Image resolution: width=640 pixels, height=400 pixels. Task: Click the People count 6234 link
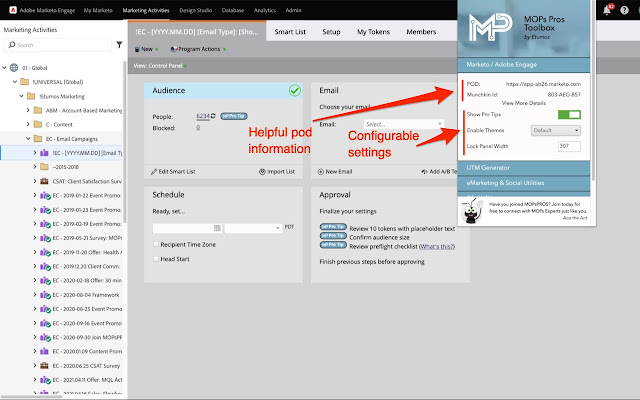click(203, 116)
